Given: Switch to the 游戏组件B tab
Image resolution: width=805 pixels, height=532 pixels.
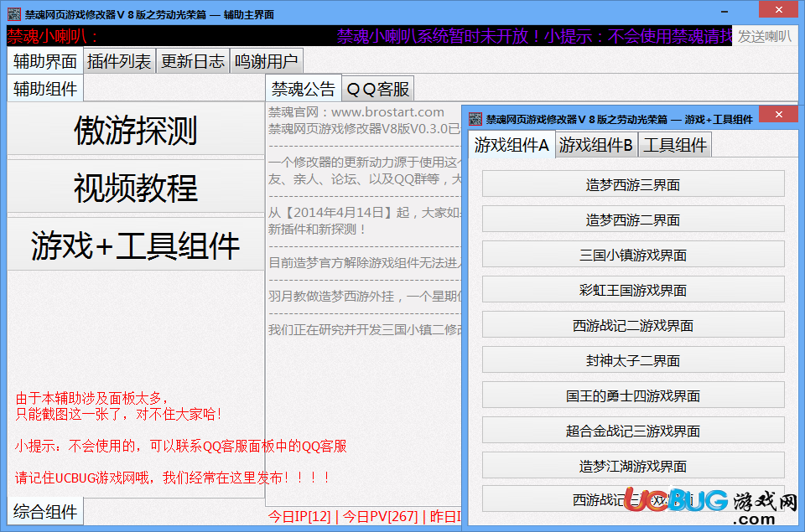Looking at the screenshot, I should pos(596,145).
